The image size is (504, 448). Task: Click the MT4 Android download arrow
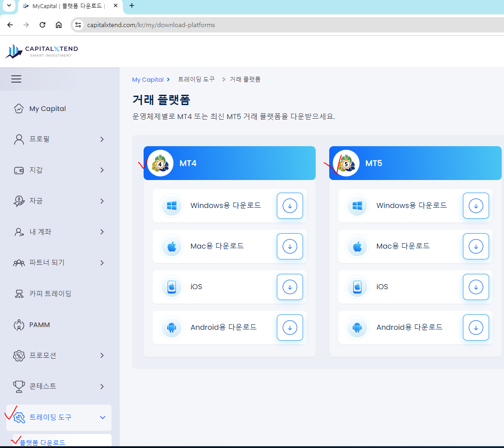coord(289,328)
